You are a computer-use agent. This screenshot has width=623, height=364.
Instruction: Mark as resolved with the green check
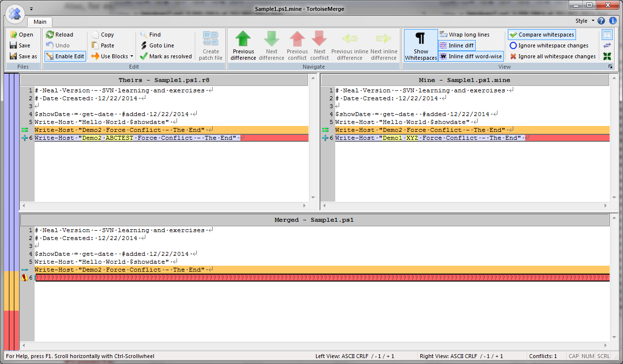click(166, 56)
